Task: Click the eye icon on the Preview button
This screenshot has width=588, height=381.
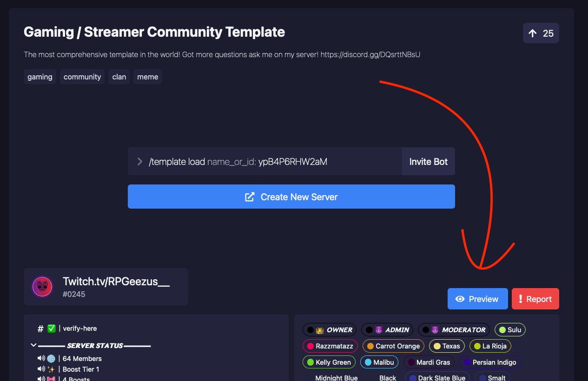Action: 460,299
